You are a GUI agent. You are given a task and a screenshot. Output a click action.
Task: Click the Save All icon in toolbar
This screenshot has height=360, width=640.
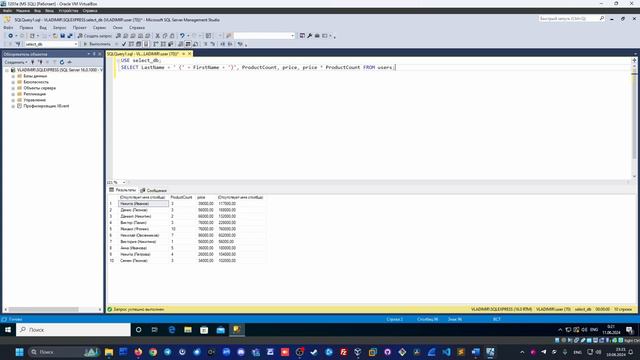(x=70, y=36)
